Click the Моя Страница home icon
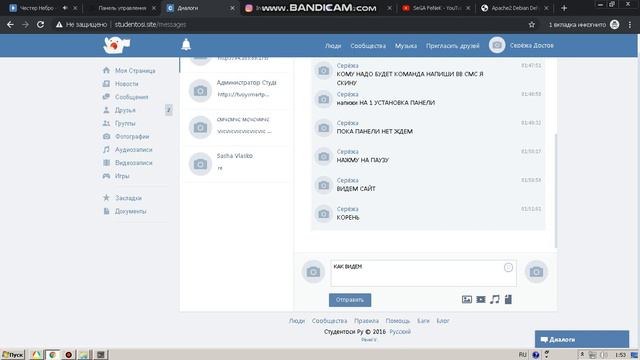Viewport: 640px width, 360px height. click(107, 70)
